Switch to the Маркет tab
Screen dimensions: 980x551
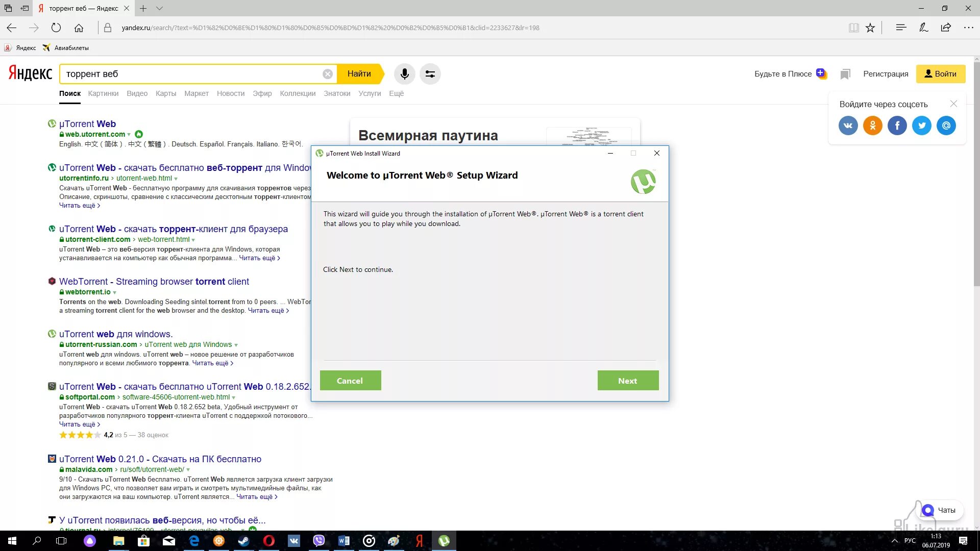point(197,93)
